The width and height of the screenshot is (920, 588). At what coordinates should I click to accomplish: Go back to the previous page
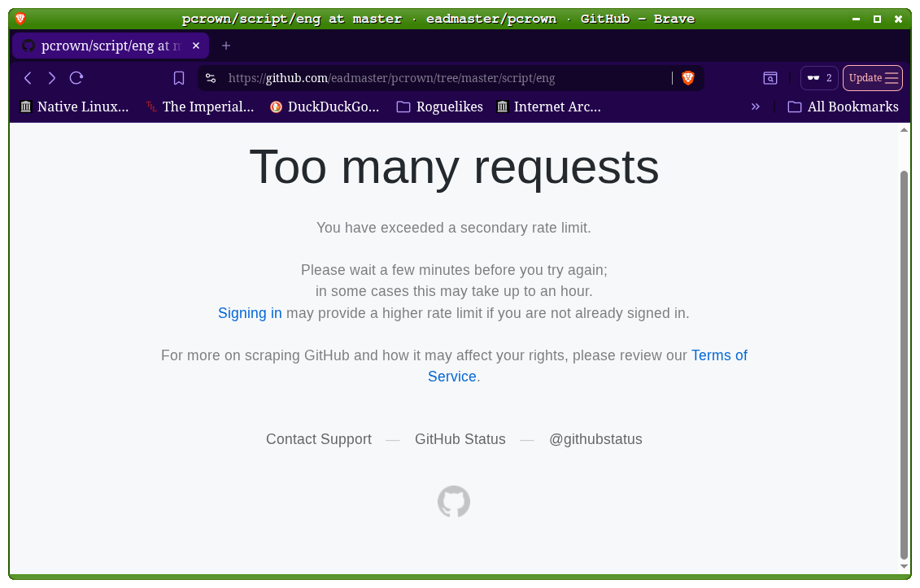pos(28,78)
